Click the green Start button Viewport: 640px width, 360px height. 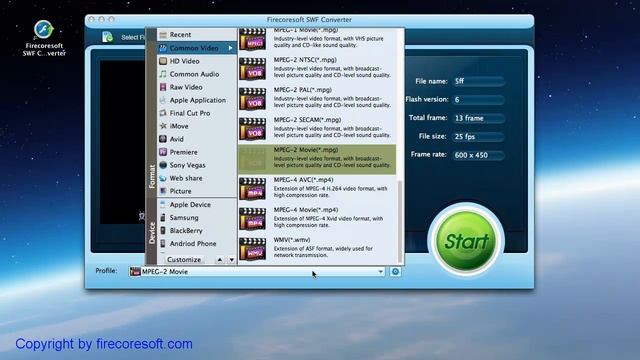tap(466, 241)
